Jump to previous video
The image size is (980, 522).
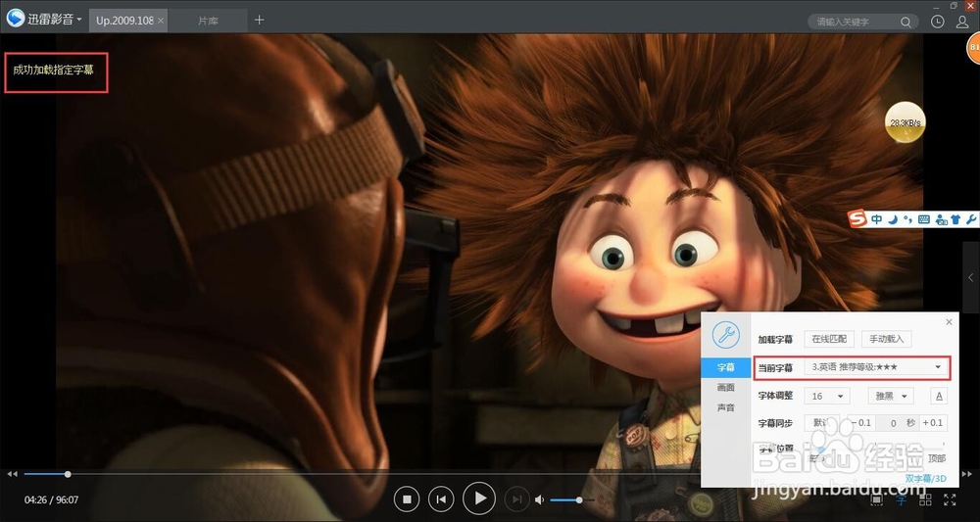pos(441,498)
